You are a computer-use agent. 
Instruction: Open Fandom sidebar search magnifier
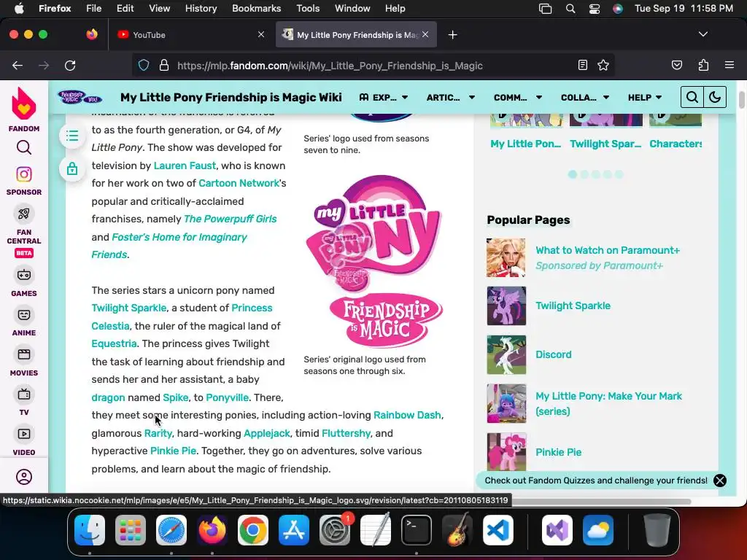24,147
